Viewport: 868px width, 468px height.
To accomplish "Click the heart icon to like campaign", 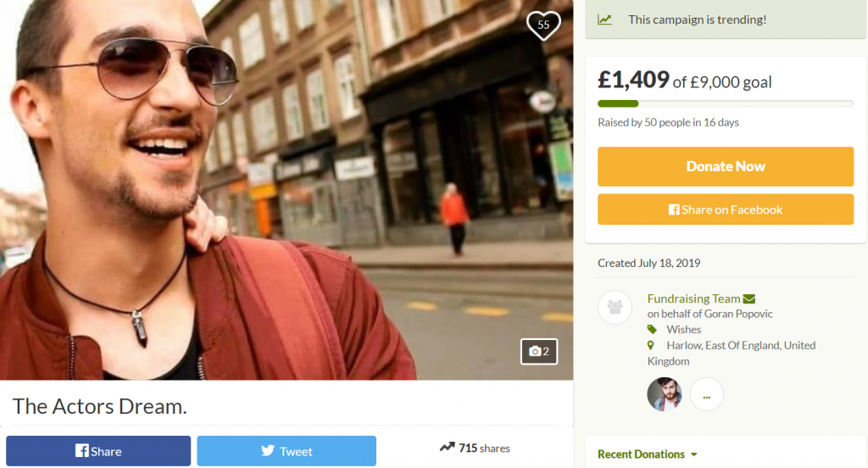I will pyautogui.click(x=543, y=25).
